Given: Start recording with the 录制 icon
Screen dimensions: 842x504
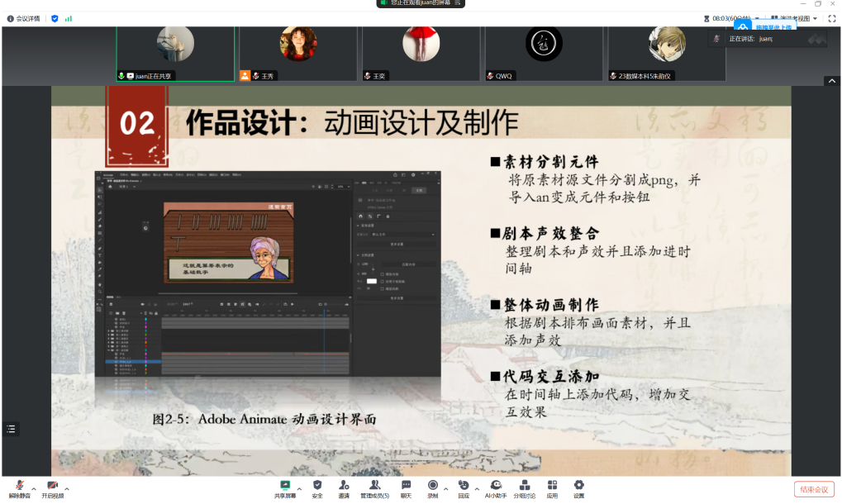Looking at the screenshot, I should 432,487.
